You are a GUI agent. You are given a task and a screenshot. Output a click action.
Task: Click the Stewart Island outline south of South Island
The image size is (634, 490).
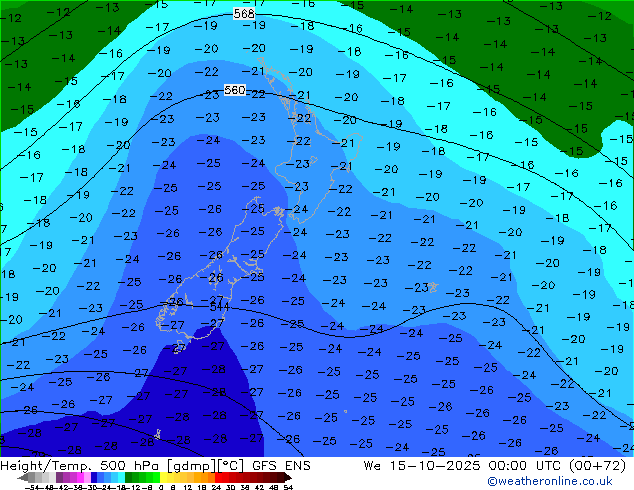(179, 348)
